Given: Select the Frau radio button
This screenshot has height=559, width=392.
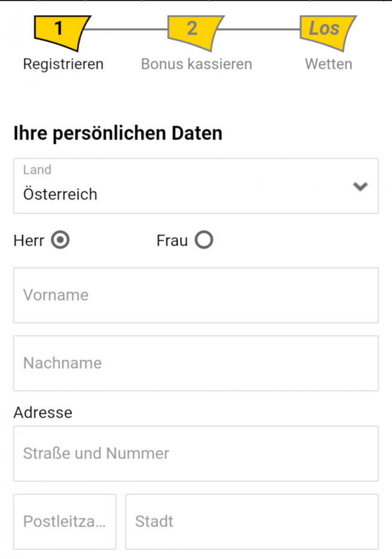Looking at the screenshot, I should coord(204,240).
